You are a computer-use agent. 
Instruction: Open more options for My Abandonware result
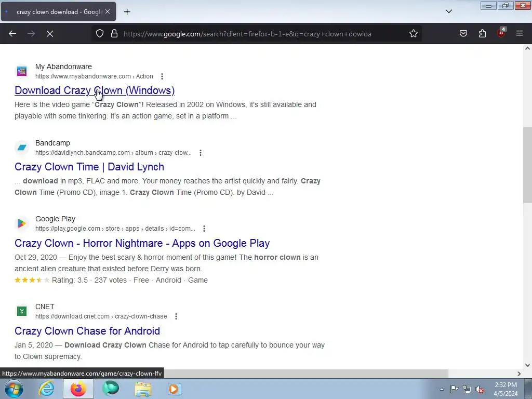tap(162, 76)
